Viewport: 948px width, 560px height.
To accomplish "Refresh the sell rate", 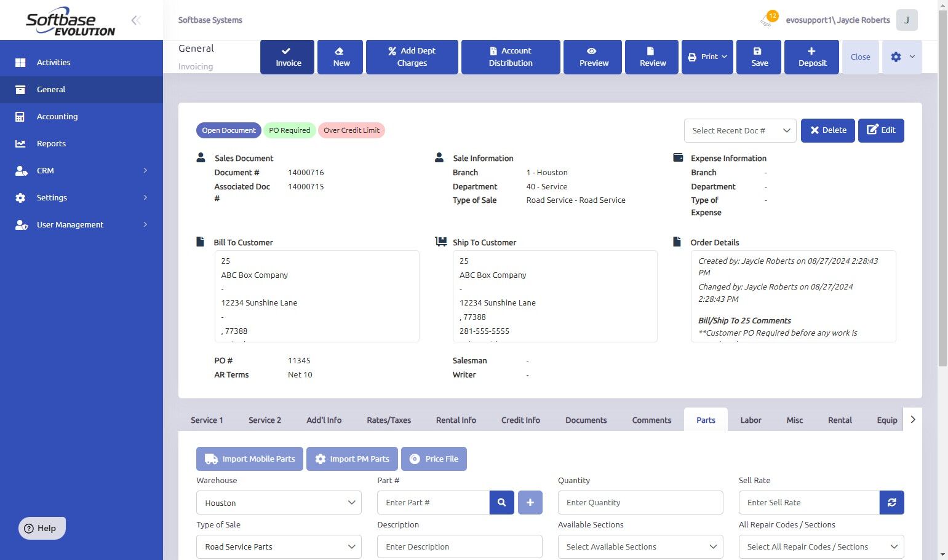I will coord(892,502).
